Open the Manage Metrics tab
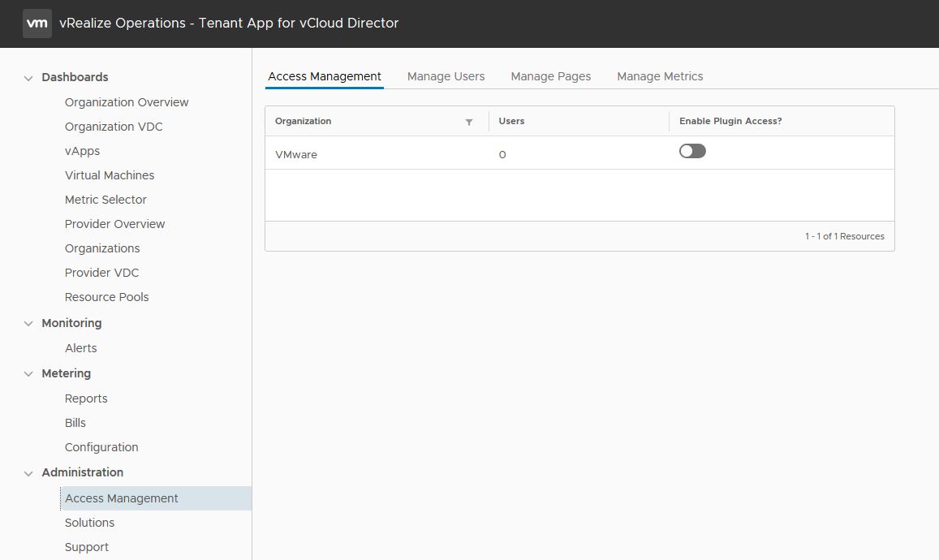Screen dimensions: 939x560 coord(660,76)
